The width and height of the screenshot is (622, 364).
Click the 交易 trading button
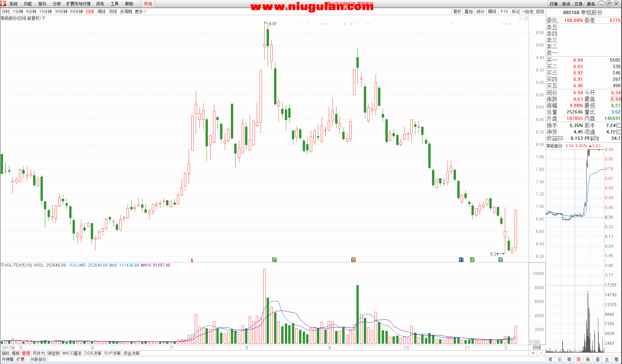click(x=579, y=4)
